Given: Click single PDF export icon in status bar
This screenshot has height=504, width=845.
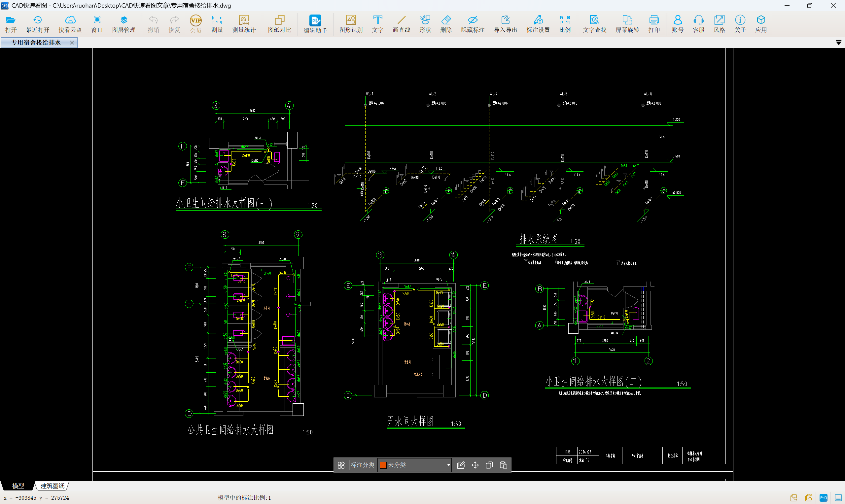Looking at the screenshot, I should (793, 498).
